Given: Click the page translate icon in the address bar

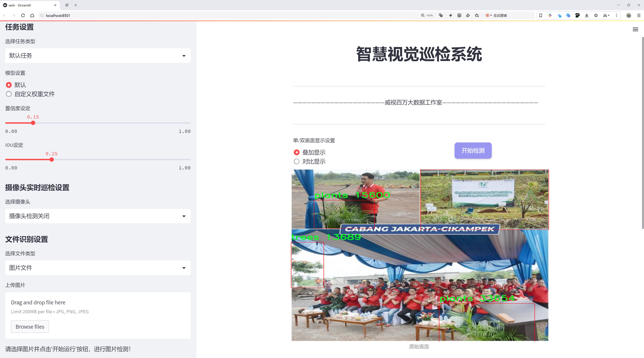Looking at the screenshot, I should [x=441, y=15].
